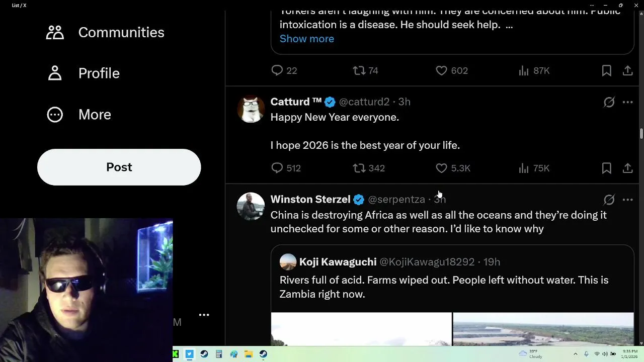
Task: View analytics for Catturd's 75K-view post
Action: 524,168
